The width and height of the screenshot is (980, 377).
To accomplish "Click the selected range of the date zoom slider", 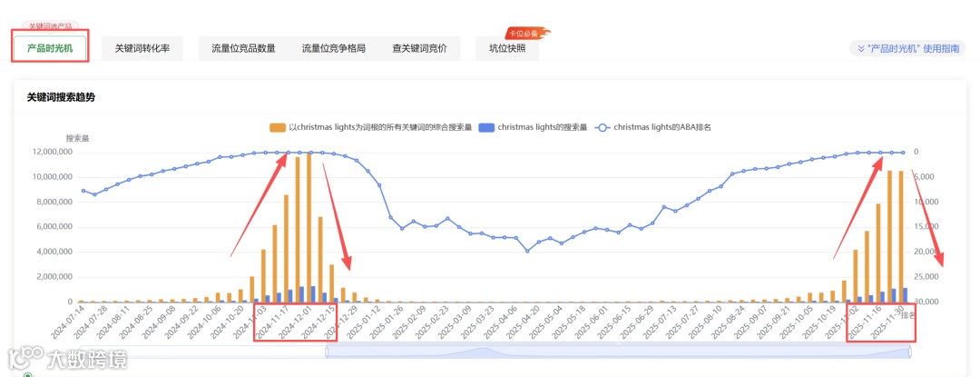I will pos(618,352).
